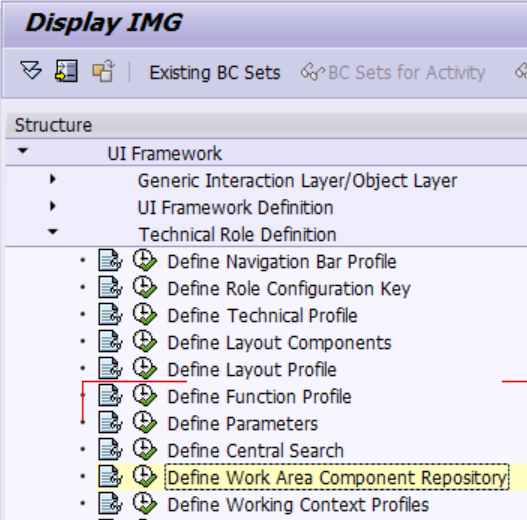Execute the Define Work Area Component Repository activity
Viewport: 527px width, 520px height.
pyautogui.click(x=145, y=476)
